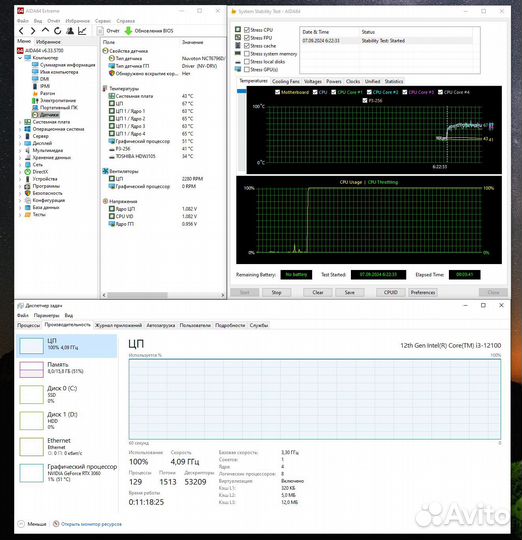Switch to Cooling Fans tab
Viewport: 522px width, 540px height.
point(285,81)
